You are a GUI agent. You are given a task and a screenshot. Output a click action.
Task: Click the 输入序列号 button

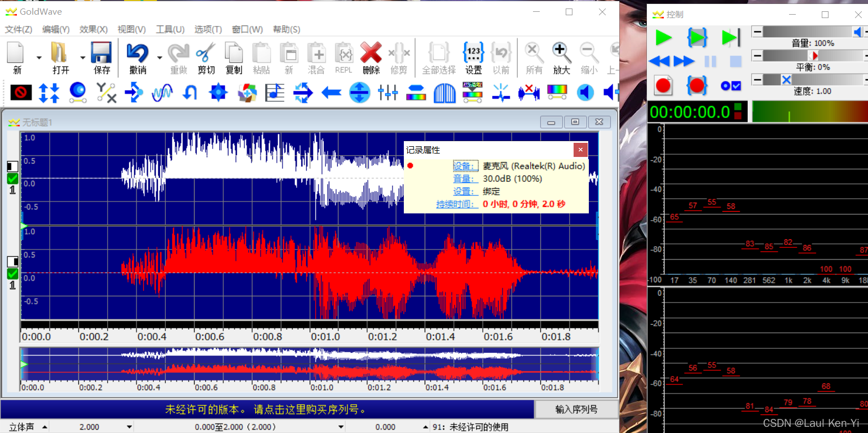(576, 409)
